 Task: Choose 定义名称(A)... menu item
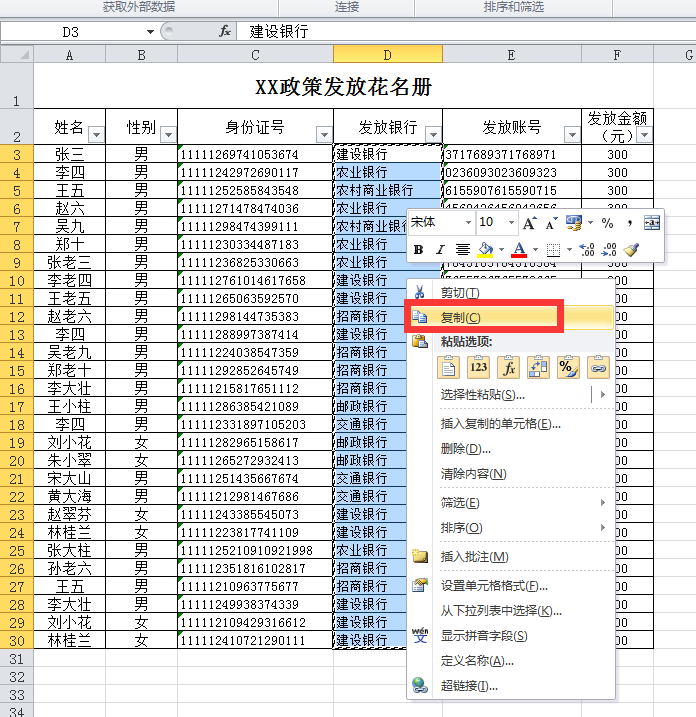pyautogui.click(x=510, y=661)
